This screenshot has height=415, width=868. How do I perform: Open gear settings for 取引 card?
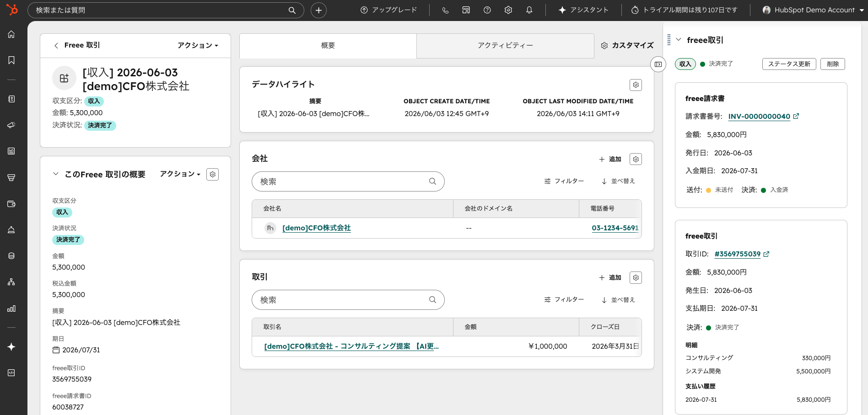pos(636,277)
